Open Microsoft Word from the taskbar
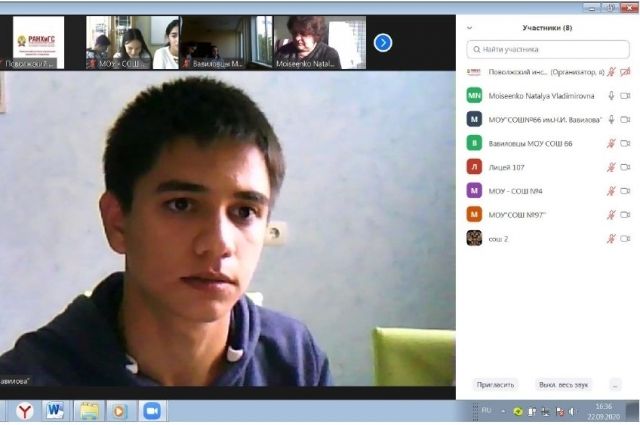 [54, 410]
